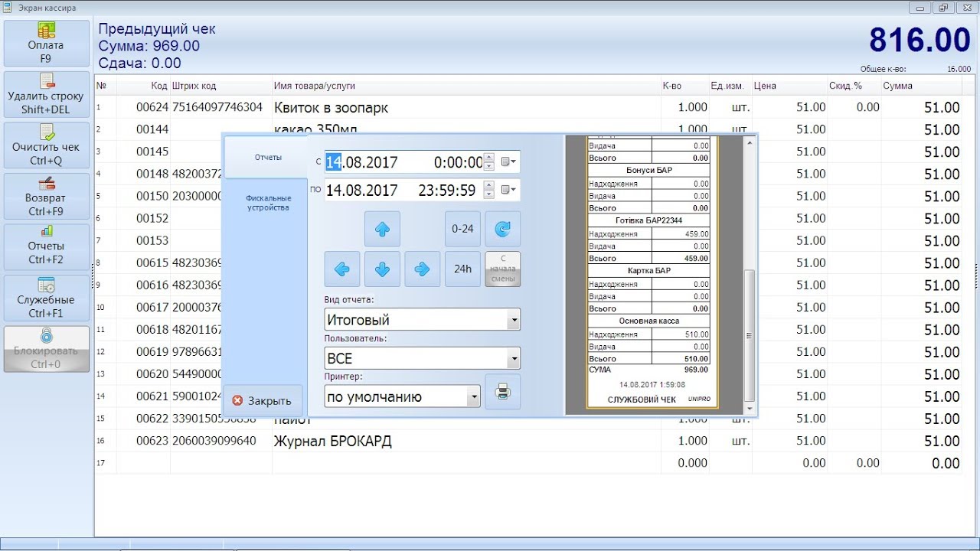980x551 pixels.
Task: Click the 24h period button
Action: coord(462,269)
